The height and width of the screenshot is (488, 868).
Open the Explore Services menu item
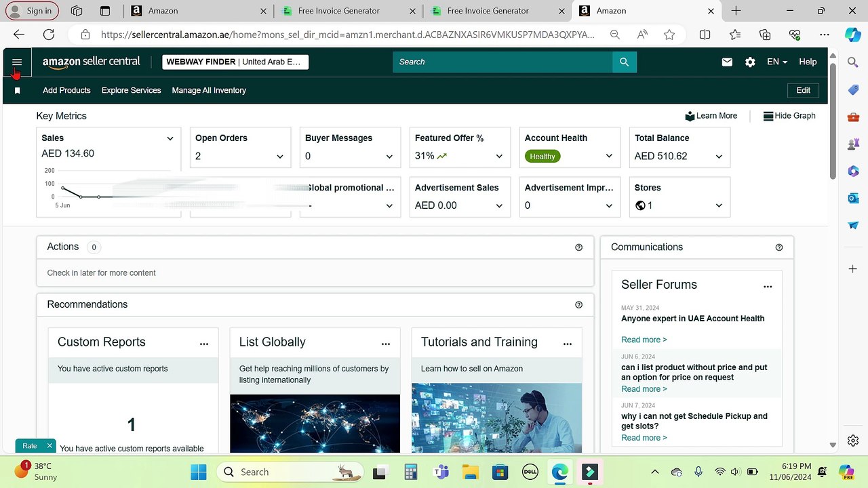click(x=132, y=90)
